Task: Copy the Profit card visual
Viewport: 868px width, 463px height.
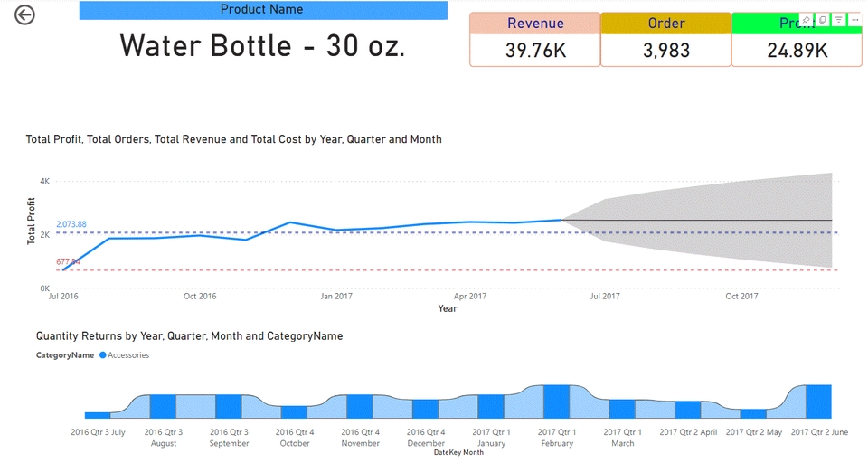Action: pyautogui.click(x=823, y=19)
